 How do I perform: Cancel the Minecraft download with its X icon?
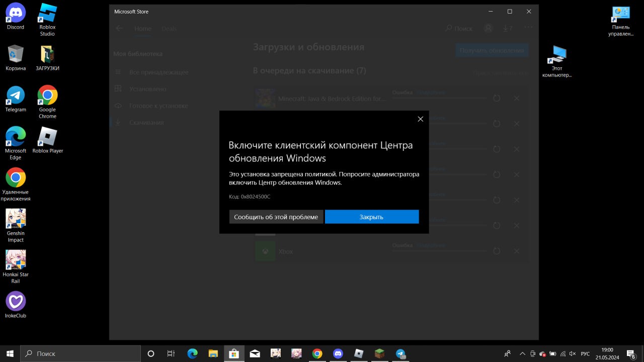point(517,98)
